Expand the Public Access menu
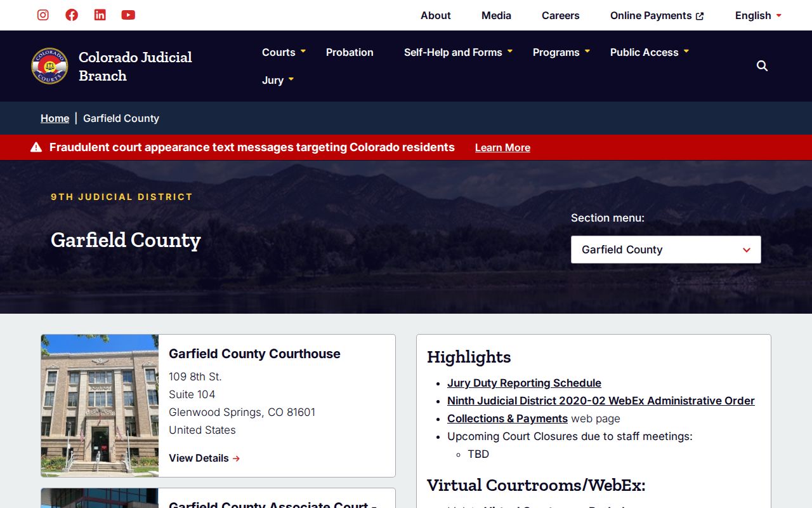This screenshot has width=812, height=508. pyautogui.click(x=650, y=52)
